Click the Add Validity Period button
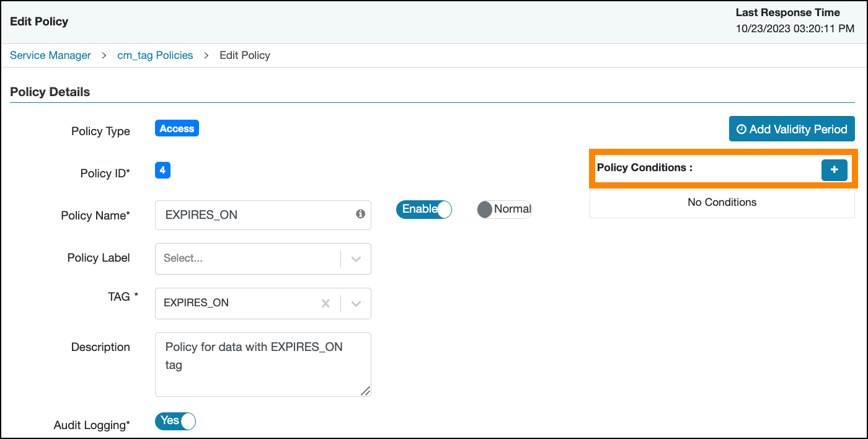Viewport: 868px width, 439px height. point(792,129)
